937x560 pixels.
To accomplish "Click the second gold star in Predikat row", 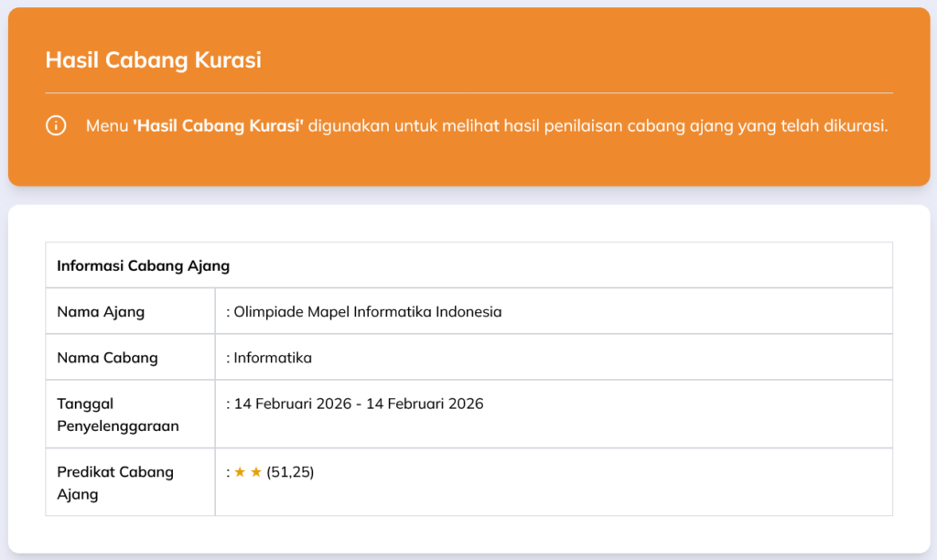I will point(256,472).
